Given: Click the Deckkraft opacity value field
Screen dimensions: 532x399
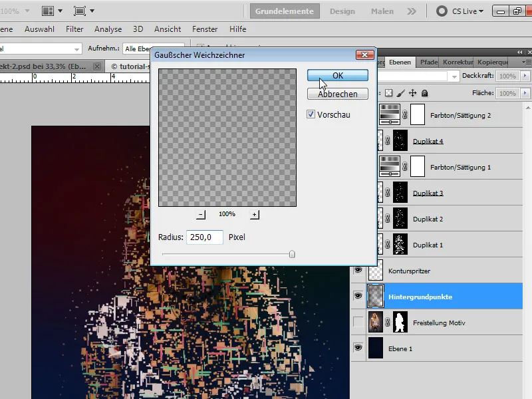Looking at the screenshot, I should [507, 76].
